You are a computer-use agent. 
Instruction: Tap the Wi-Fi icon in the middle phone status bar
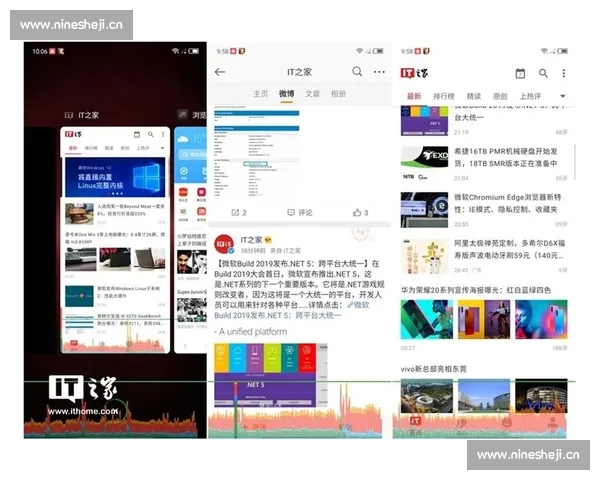359,51
